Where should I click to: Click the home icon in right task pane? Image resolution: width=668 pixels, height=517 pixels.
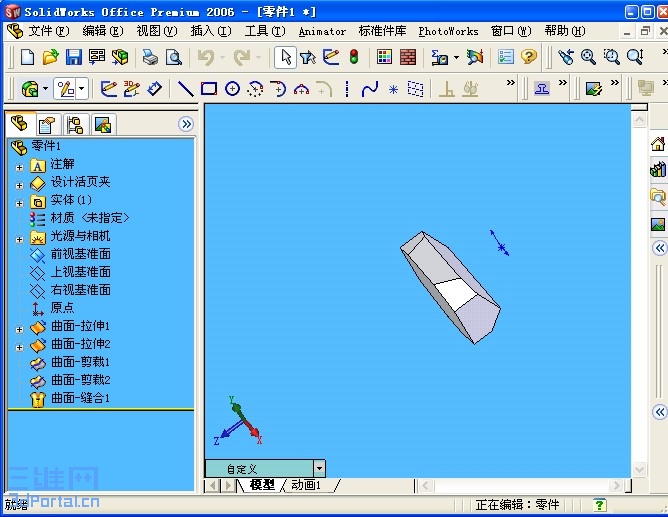658,144
